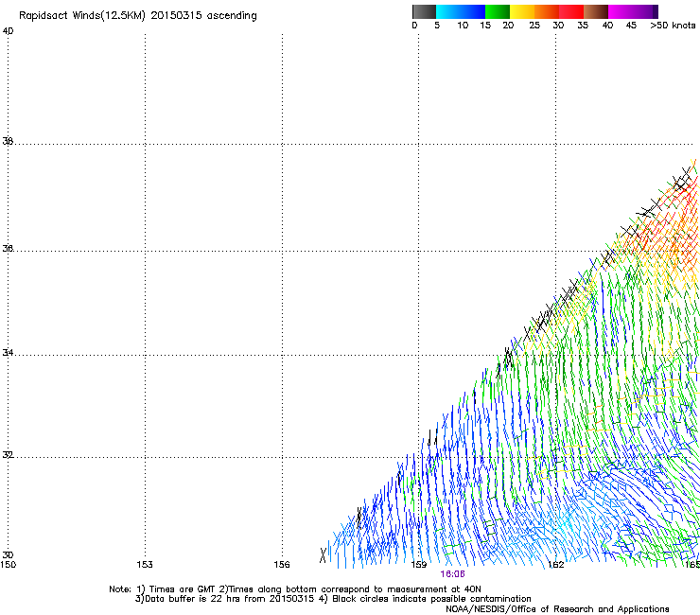Click the latitude axis label '36'
This screenshot has width=700, height=615.
(8, 248)
